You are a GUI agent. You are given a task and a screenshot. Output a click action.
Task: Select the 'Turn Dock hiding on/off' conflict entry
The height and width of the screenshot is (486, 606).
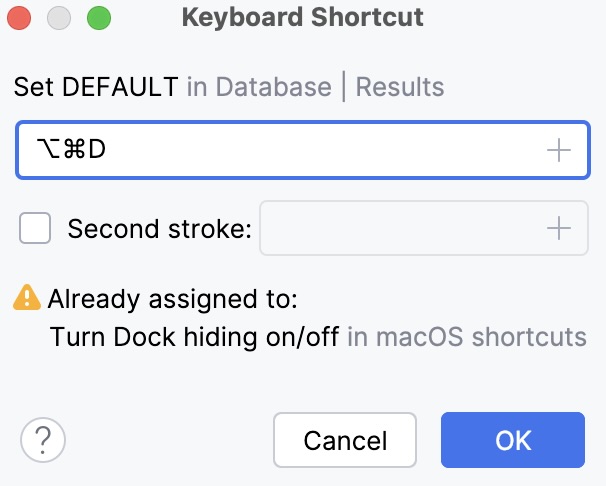pos(195,337)
